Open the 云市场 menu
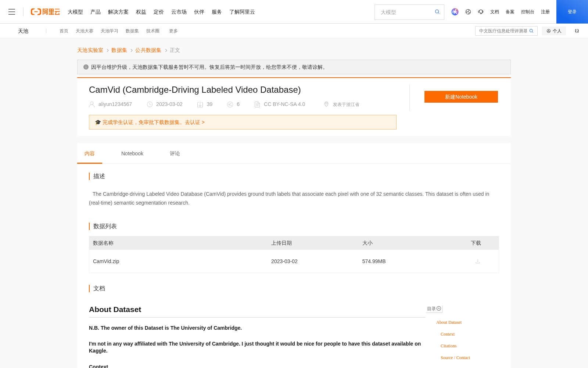 click(x=179, y=12)
